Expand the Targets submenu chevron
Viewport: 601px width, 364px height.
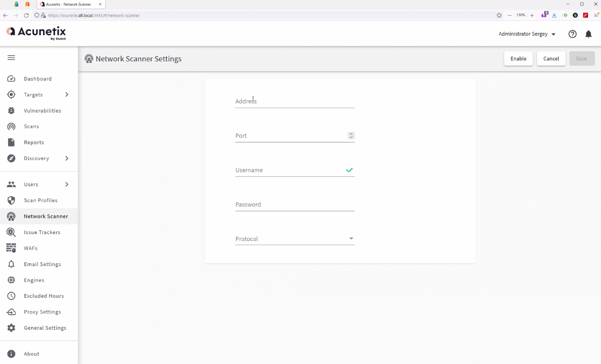[x=67, y=95]
